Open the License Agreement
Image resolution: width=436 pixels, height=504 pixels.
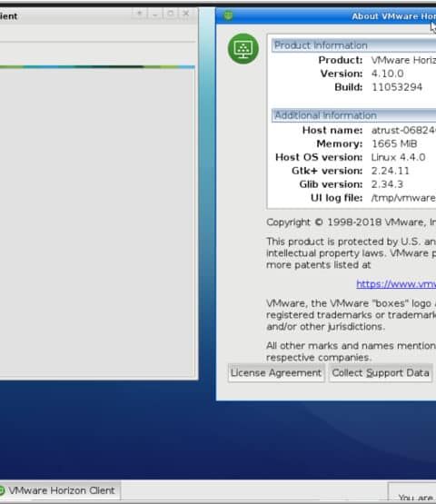click(x=276, y=373)
